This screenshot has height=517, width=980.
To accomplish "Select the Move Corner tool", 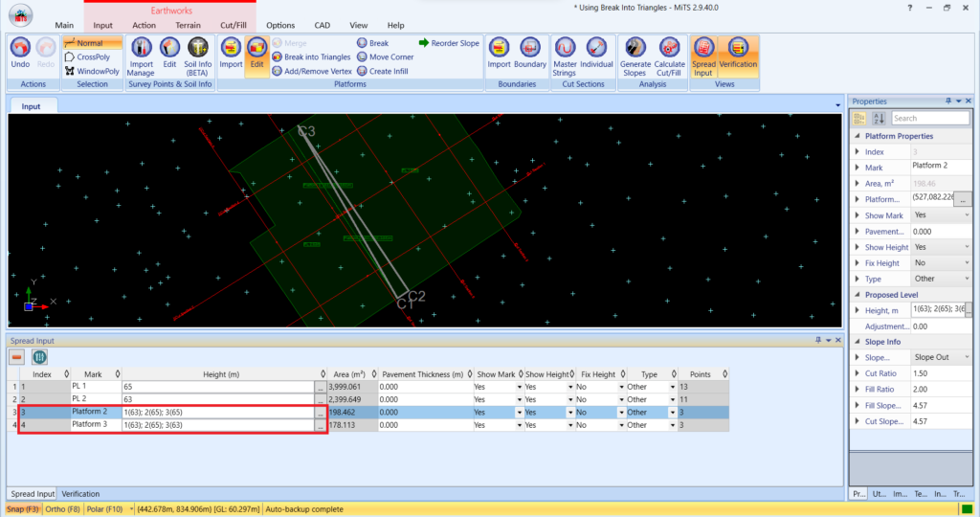I will tap(385, 56).
